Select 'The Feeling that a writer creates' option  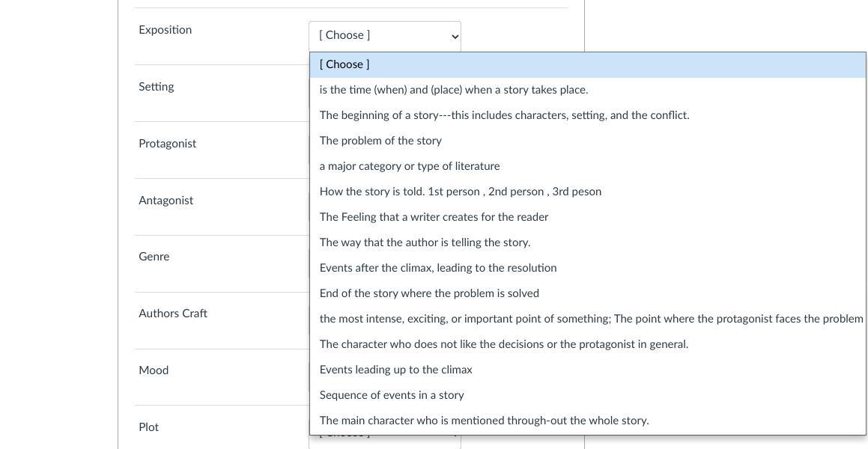434,217
